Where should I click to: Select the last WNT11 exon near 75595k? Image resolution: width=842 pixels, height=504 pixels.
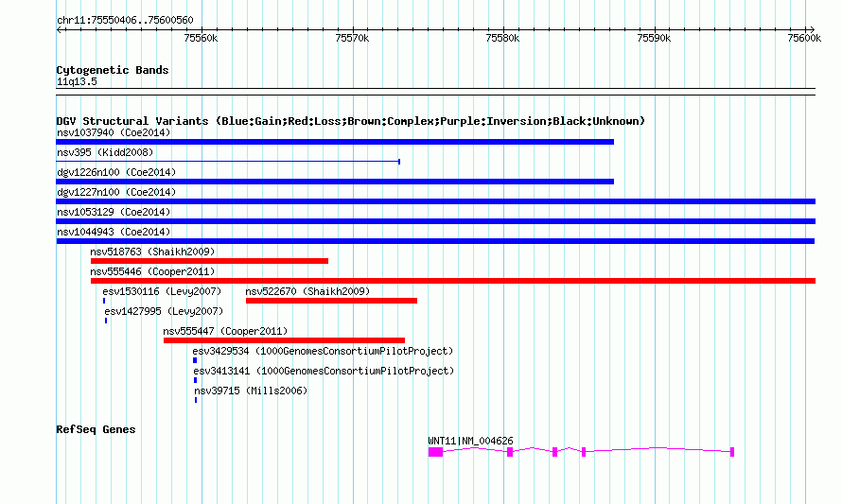(732, 452)
